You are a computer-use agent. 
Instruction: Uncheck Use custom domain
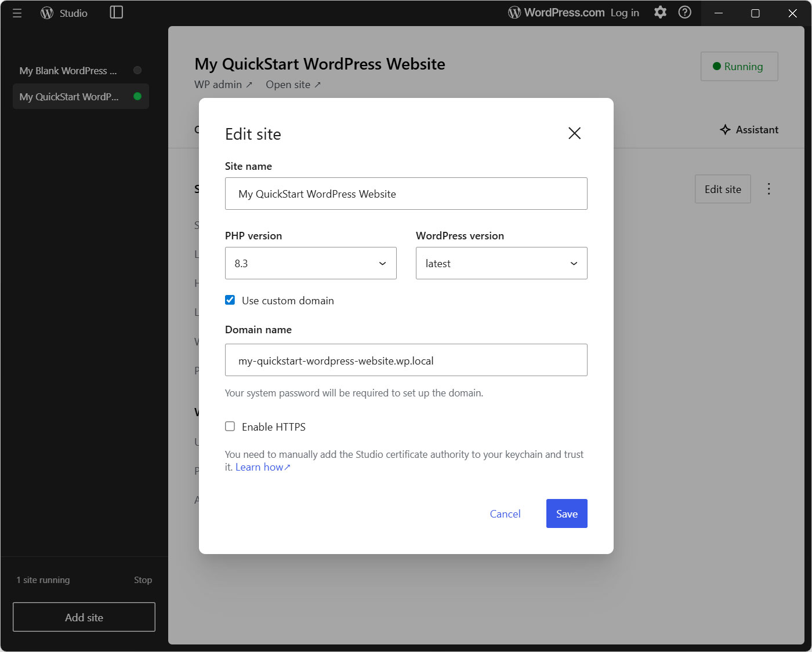(x=230, y=300)
